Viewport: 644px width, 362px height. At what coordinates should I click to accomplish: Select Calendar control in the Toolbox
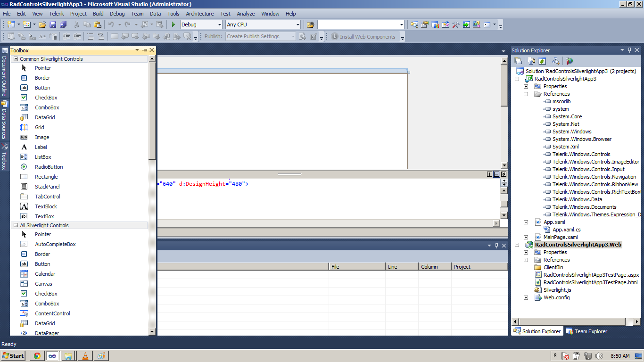pos(45,274)
